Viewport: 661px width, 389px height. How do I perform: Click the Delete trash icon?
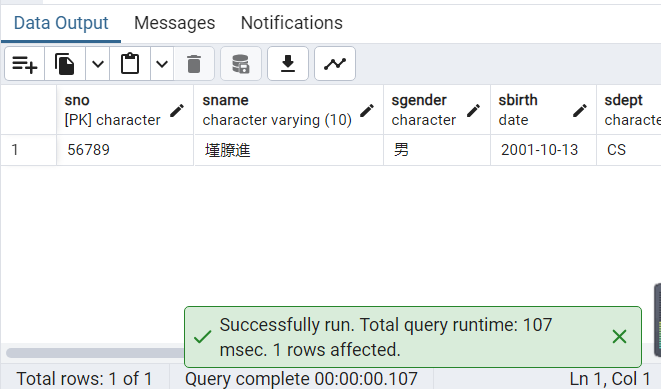(x=194, y=64)
